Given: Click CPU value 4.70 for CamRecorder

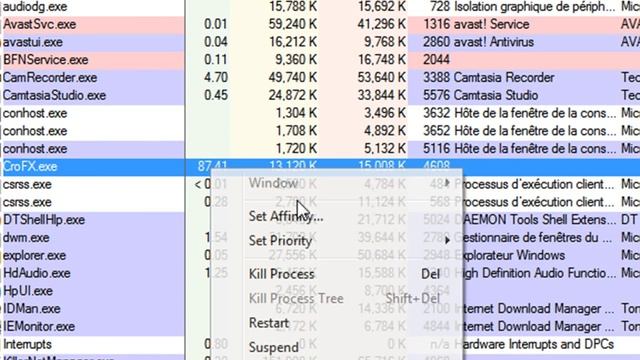Looking at the screenshot, I should tap(216, 78).
